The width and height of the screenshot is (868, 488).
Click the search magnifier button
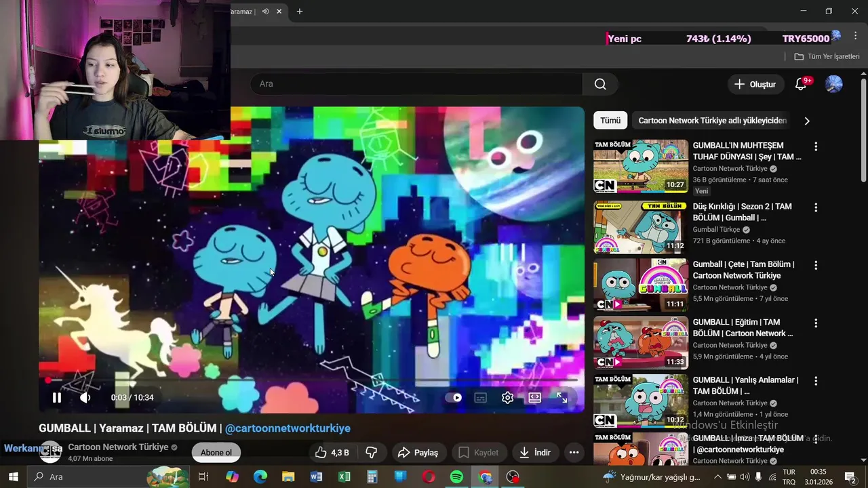[600, 84]
